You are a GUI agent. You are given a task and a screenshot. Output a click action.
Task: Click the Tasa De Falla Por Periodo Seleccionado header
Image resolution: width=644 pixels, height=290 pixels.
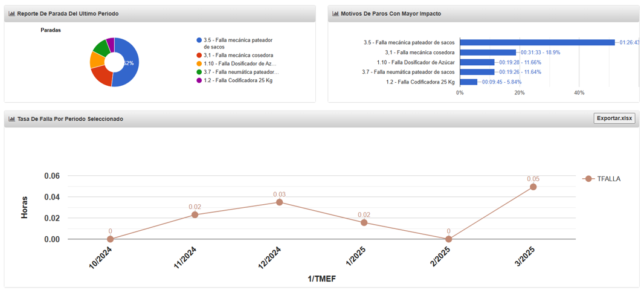pyautogui.click(x=70, y=119)
